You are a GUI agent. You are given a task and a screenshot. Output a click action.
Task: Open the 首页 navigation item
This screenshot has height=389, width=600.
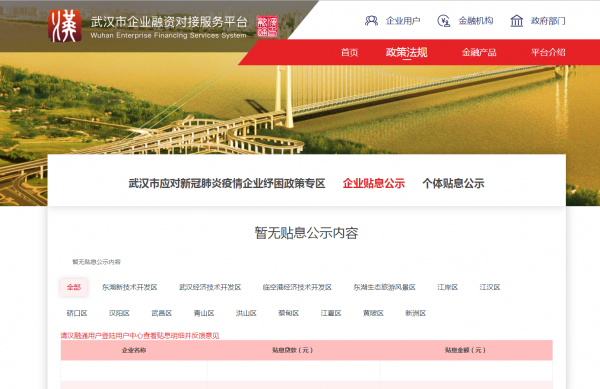[x=349, y=52]
